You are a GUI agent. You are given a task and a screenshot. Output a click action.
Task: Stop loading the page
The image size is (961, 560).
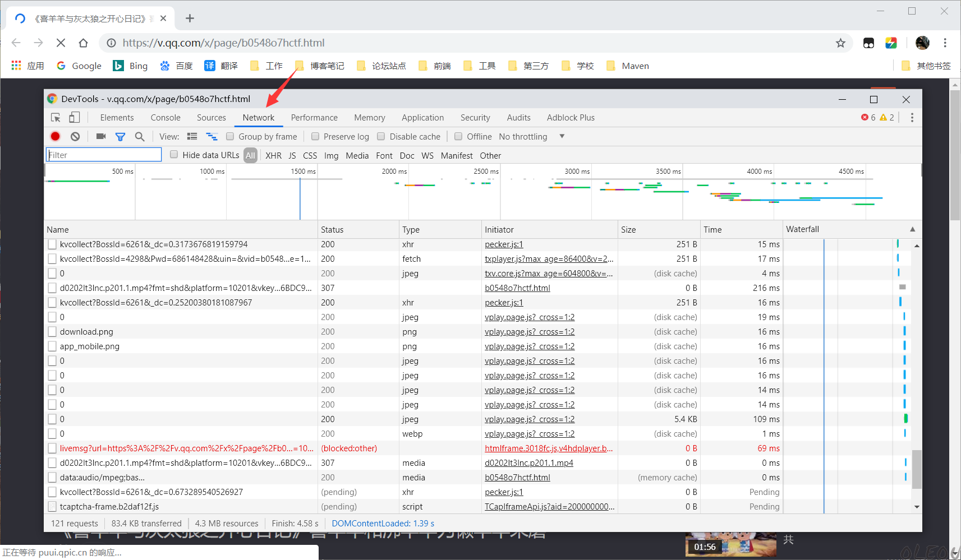click(x=61, y=43)
